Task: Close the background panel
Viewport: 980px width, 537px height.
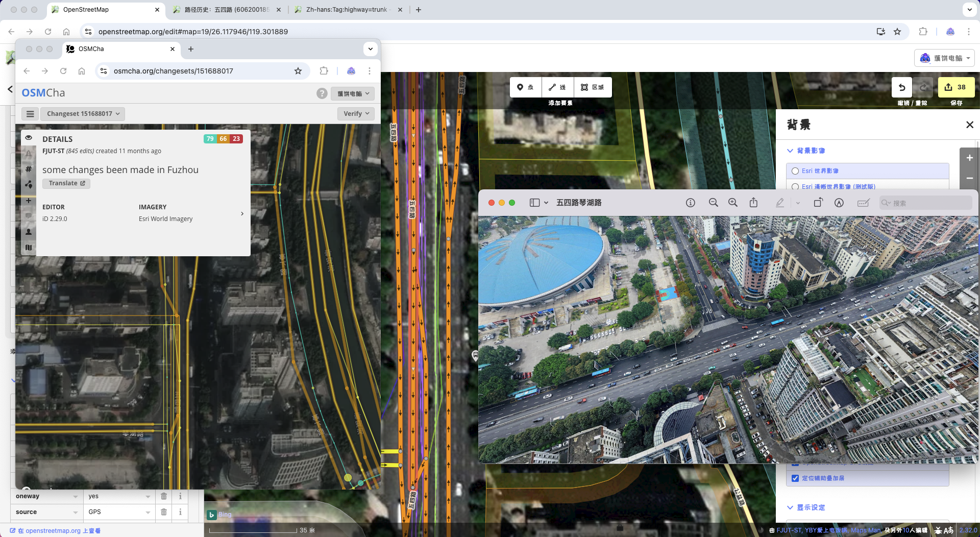Action: coord(970,125)
